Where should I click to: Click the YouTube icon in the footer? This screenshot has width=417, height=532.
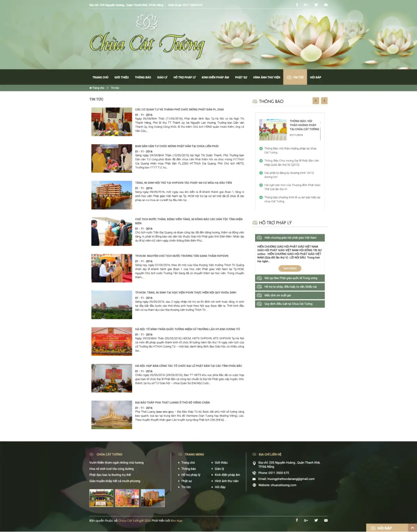click(x=326, y=520)
